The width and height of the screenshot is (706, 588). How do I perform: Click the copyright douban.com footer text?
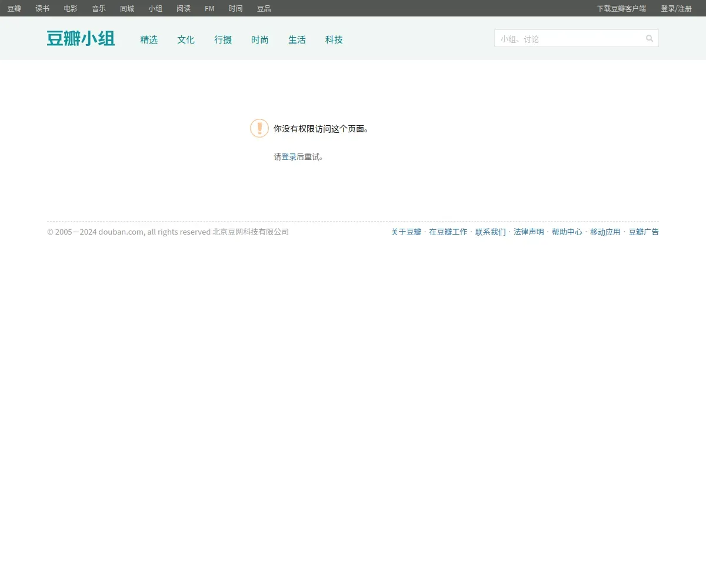point(168,232)
